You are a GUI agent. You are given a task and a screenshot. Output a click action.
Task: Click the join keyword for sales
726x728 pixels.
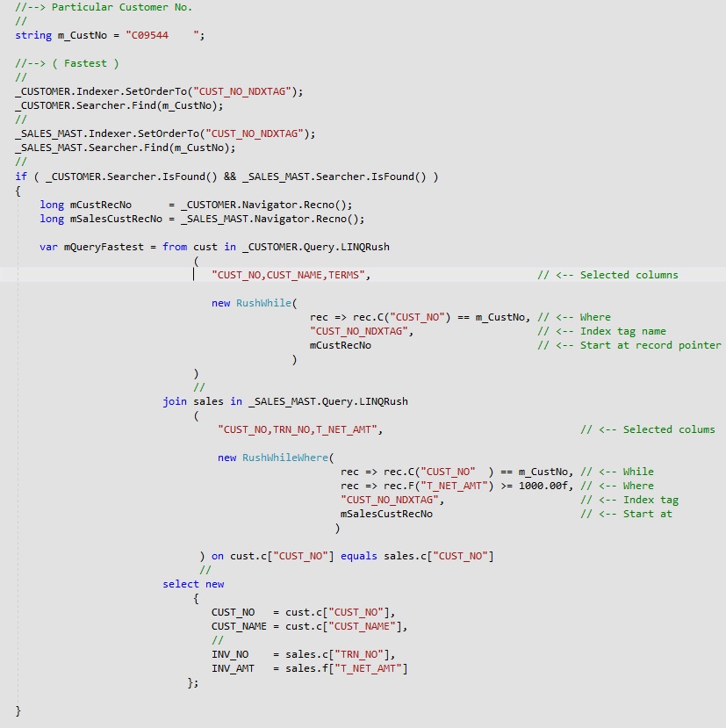click(x=175, y=401)
